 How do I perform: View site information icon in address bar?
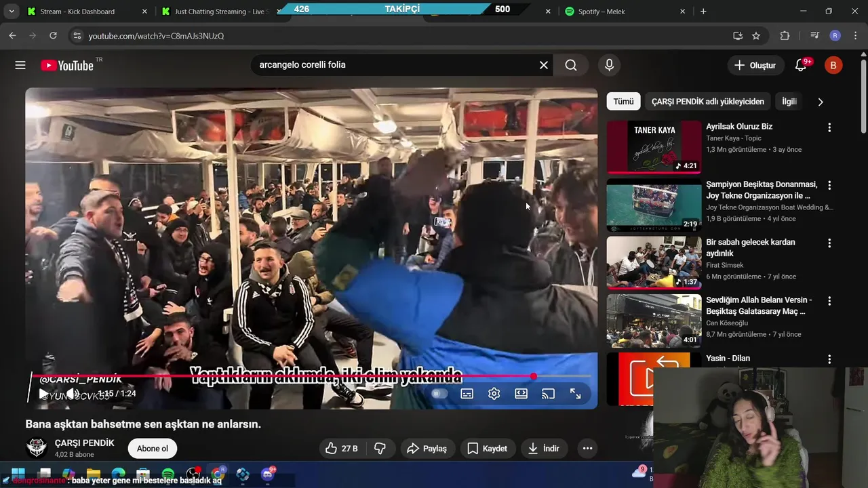click(77, 36)
